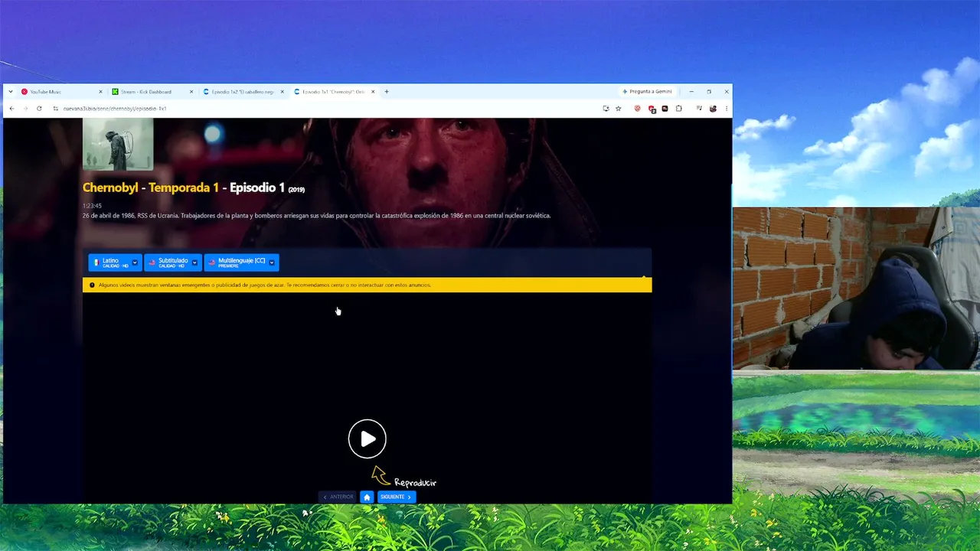Open the red shield extension icon
The height and width of the screenshot is (551, 980).
coord(637,109)
